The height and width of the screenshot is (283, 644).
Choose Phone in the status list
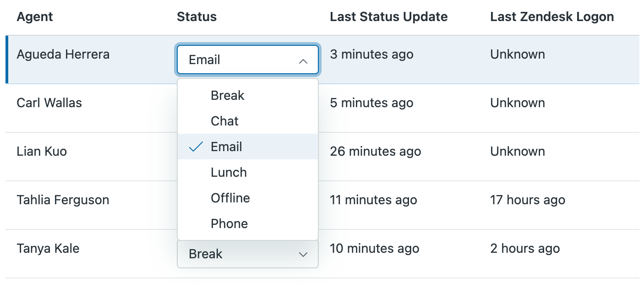pos(229,223)
